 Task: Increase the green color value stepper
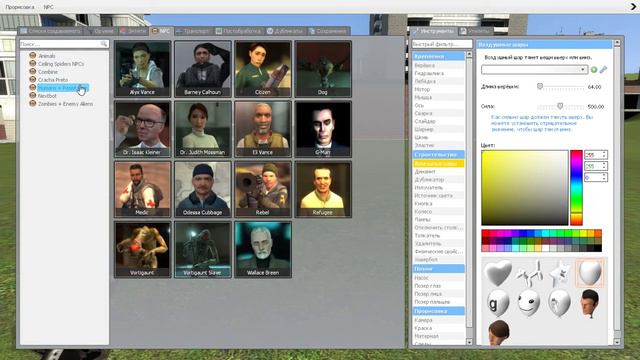pyautogui.click(x=604, y=164)
